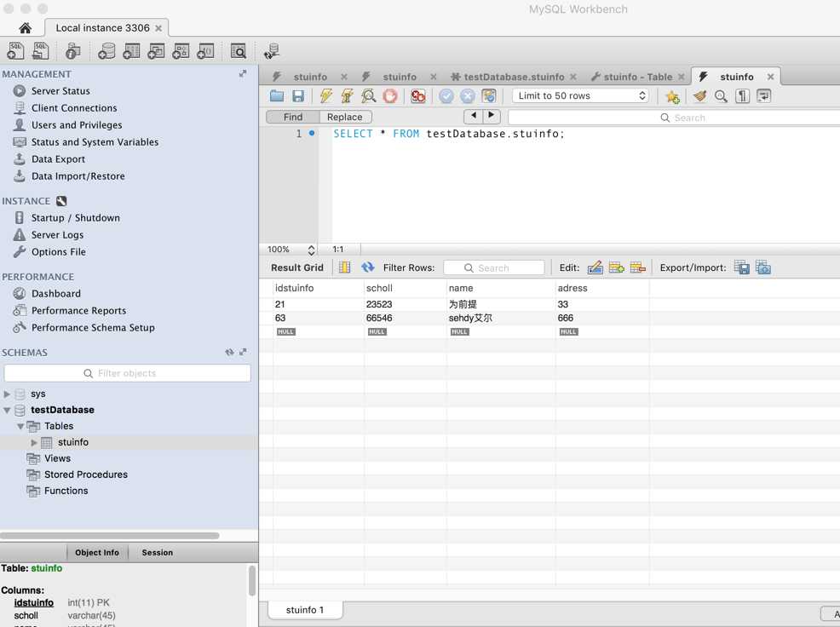The width and height of the screenshot is (840, 627).
Task: Execute statement under cursor
Action: tap(347, 96)
